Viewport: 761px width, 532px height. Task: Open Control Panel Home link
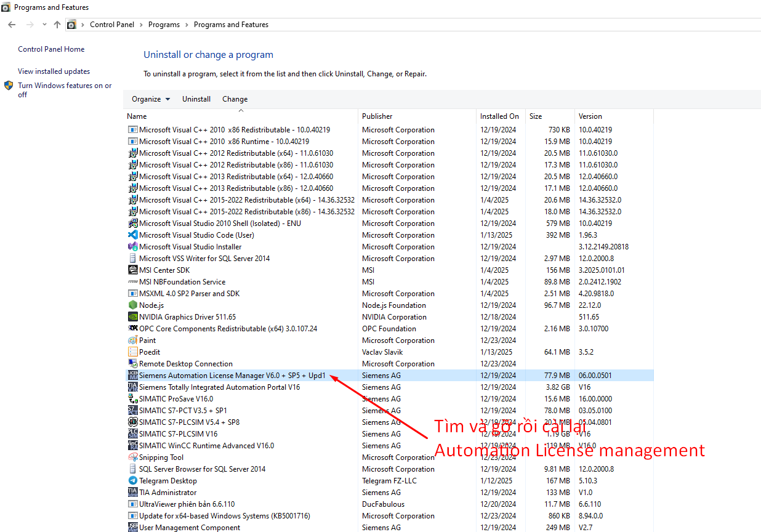(x=51, y=49)
